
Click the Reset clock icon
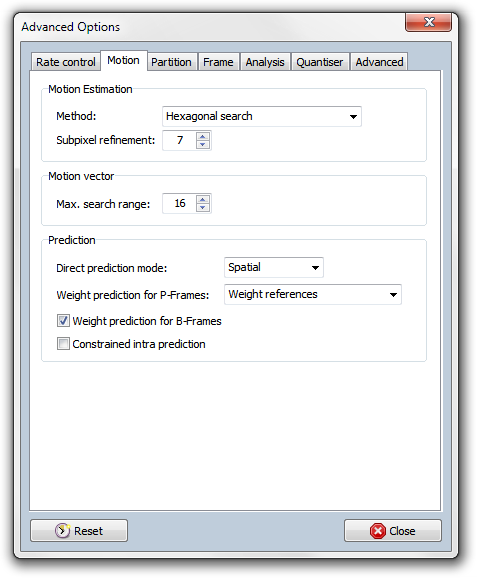pos(62,531)
